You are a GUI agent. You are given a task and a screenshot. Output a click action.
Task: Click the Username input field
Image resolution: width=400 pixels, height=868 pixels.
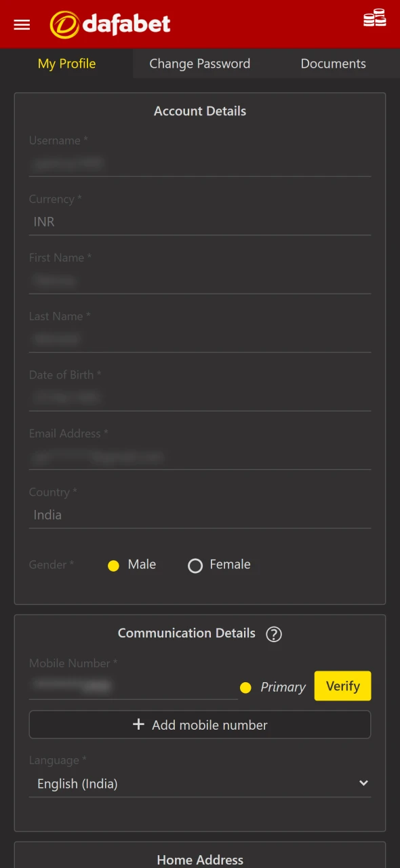pos(200,163)
